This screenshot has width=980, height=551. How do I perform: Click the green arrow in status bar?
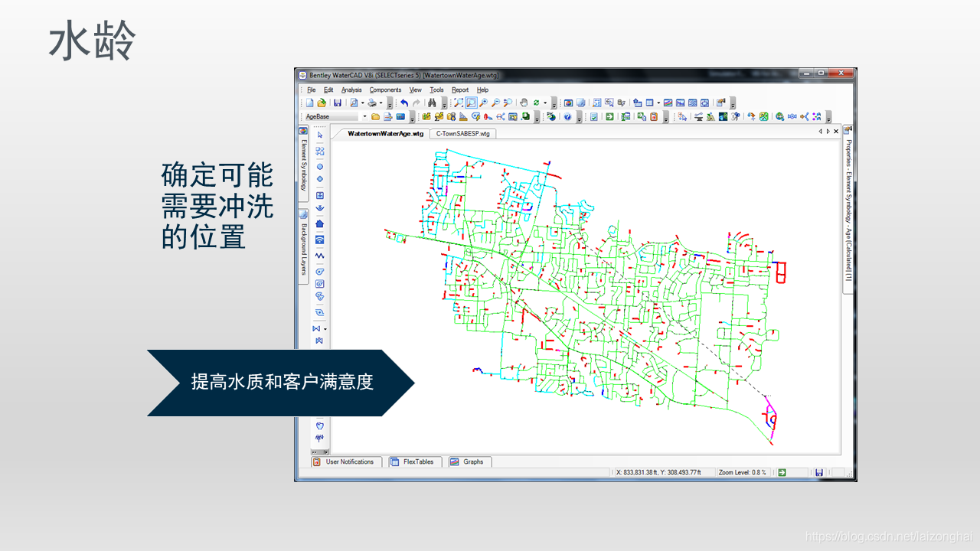(782, 472)
